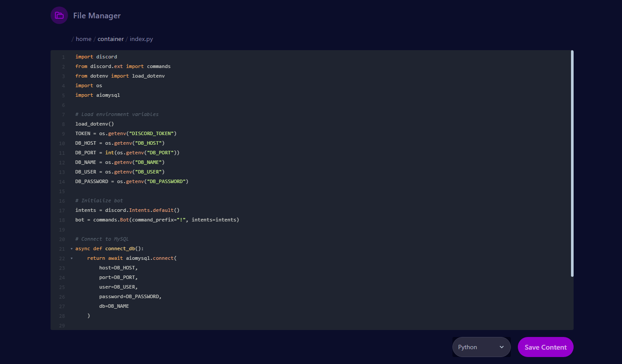622x364 pixels.
Task: Click Save Content
Action: tap(545, 347)
